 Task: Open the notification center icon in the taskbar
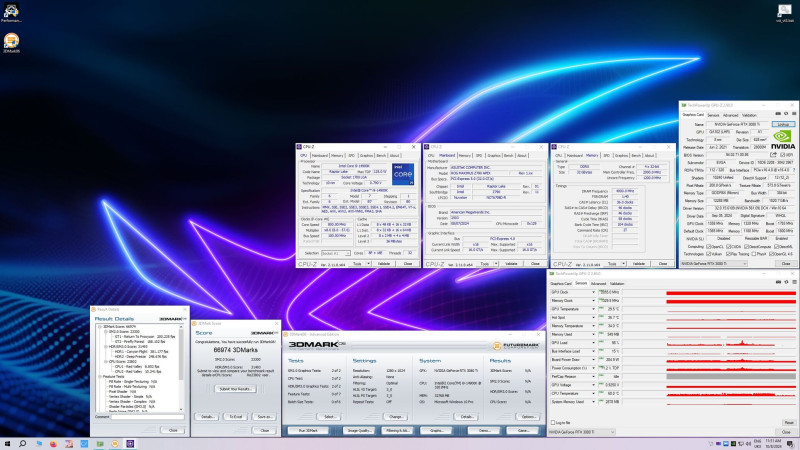click(790, 444)
